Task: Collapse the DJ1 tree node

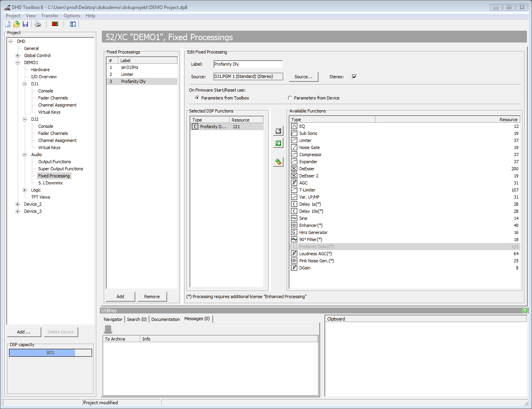Action: pos(25,84)
